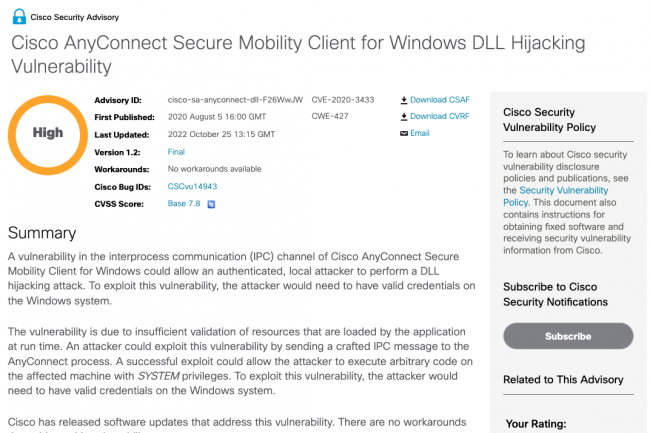Follow the Security Vulnerability Policy link
The image size is (650, 433).
click(555, 196)
